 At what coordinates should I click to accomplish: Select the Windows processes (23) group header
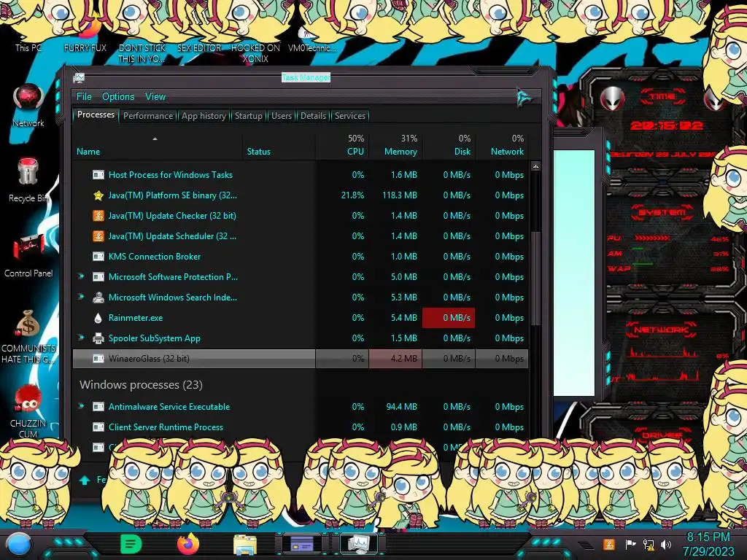141,385
